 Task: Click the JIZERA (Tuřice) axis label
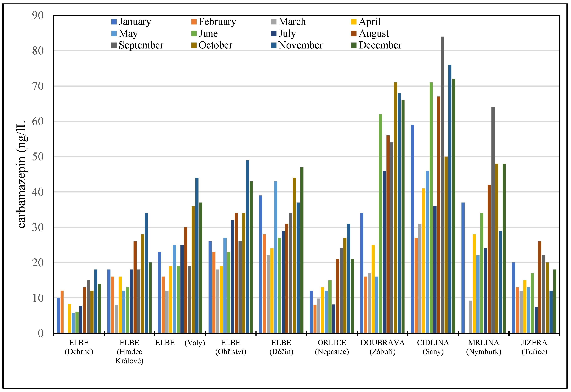point(534,347)
